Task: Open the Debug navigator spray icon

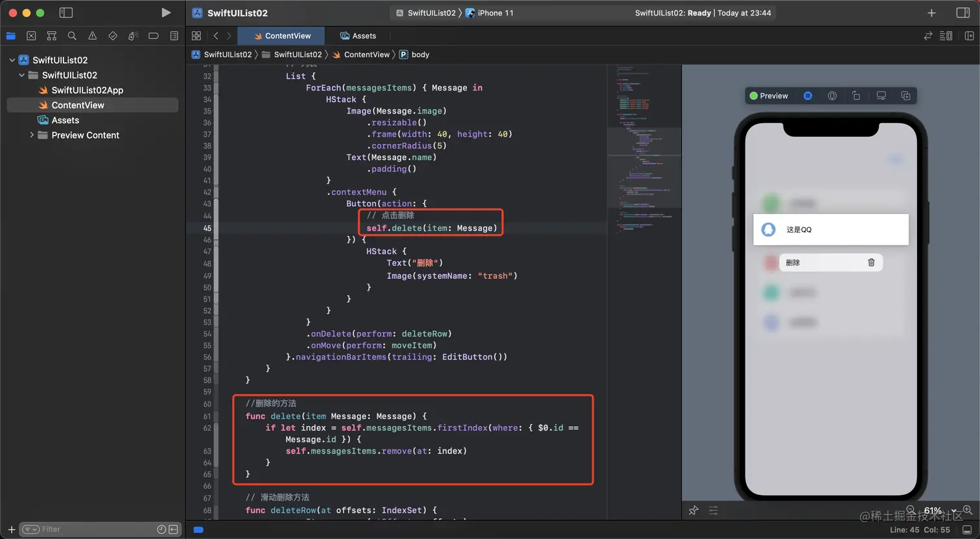Action: point(134,36)
